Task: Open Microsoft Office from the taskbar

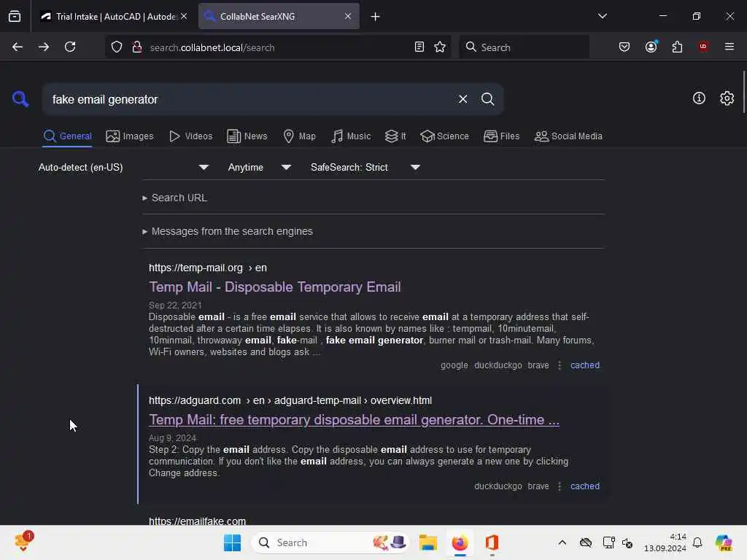Action: 492,542
